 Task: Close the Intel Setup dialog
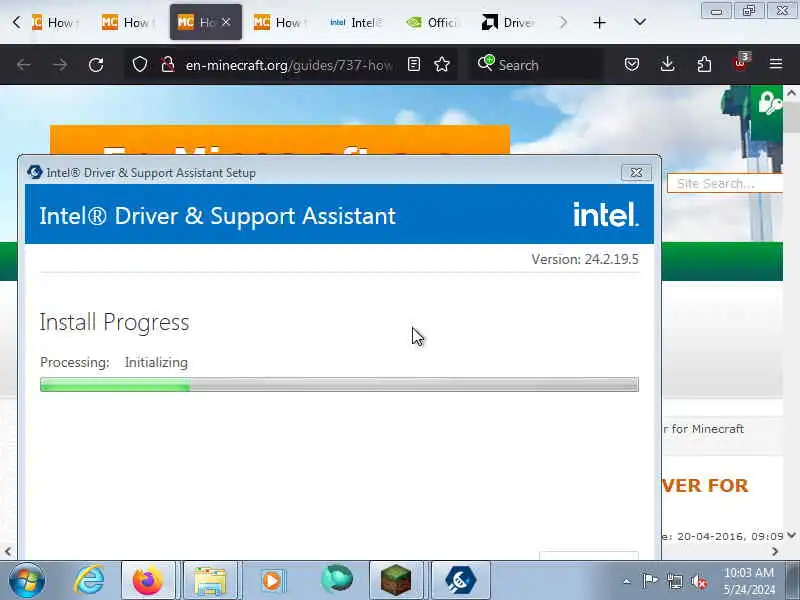pos(636,172)
